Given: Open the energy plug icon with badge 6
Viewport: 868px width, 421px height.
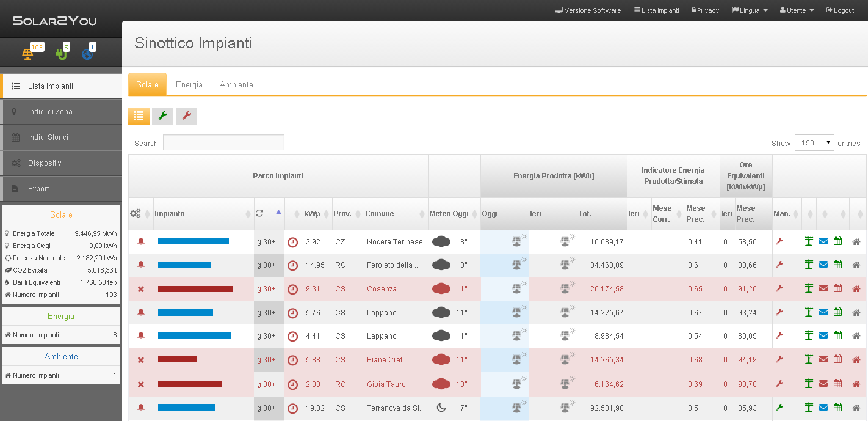Looking at the screenshot, I should tap(60, 54).
